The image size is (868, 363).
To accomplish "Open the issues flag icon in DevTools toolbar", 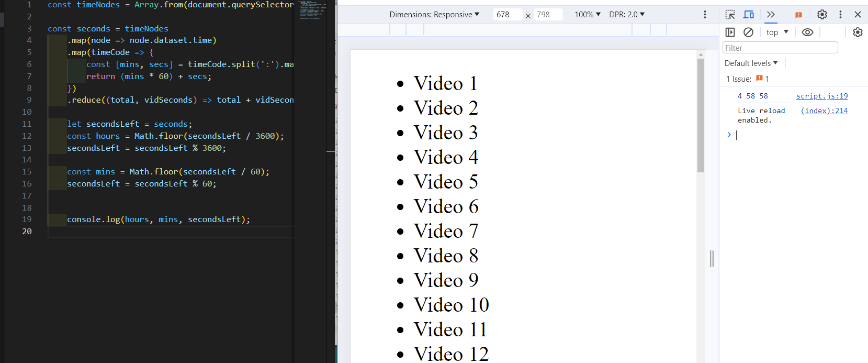I will 798,15.
